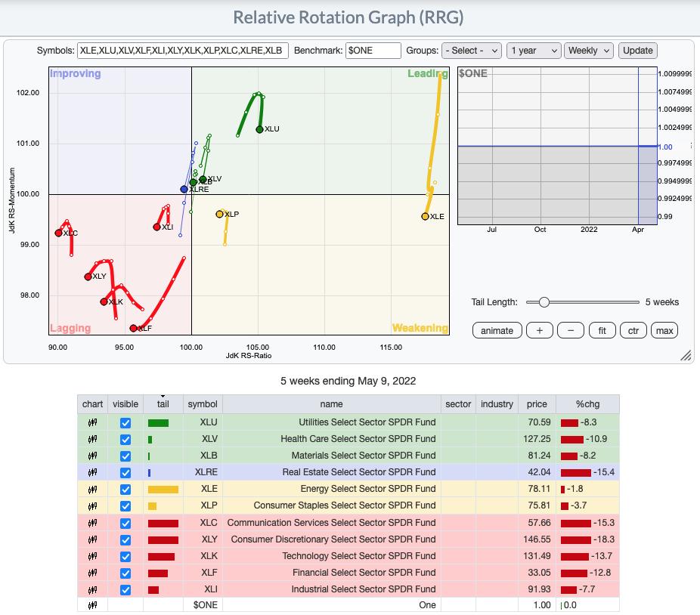Zoom out with the minus button

click(571, 331)
